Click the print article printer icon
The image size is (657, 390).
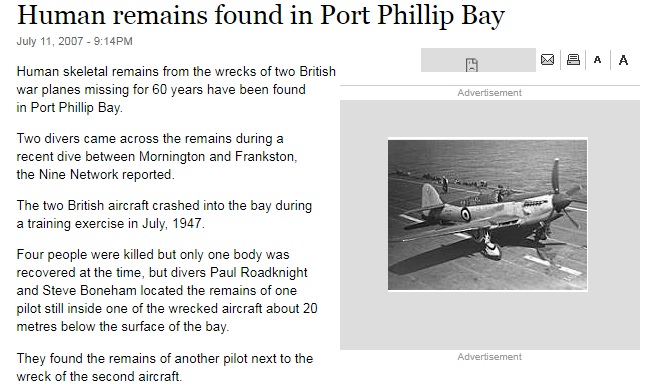(573, 60)
